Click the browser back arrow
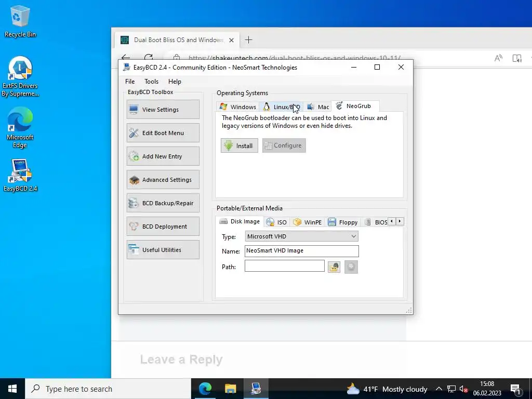 coord(126,57)
